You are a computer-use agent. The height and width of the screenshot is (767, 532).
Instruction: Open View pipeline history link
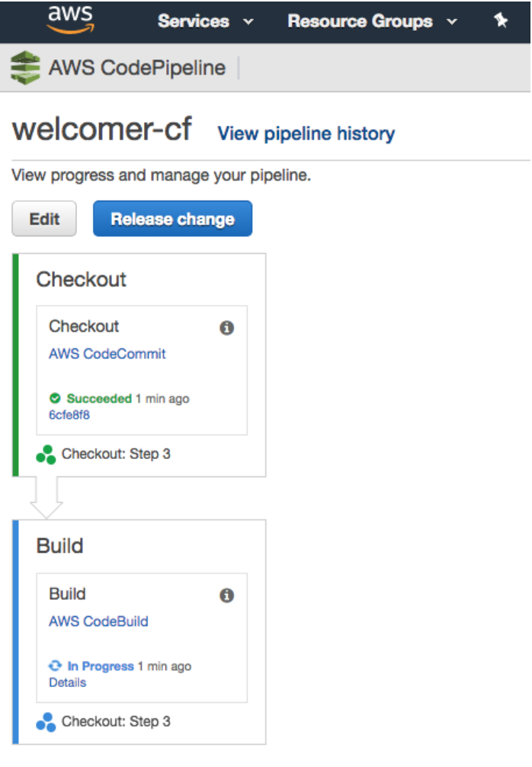coord(306,134)
